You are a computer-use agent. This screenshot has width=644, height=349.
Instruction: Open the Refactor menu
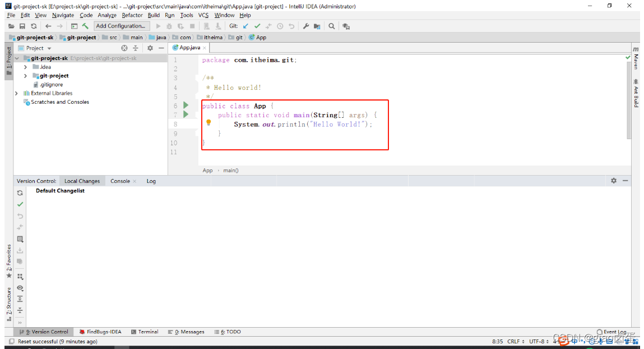(132, 15)
